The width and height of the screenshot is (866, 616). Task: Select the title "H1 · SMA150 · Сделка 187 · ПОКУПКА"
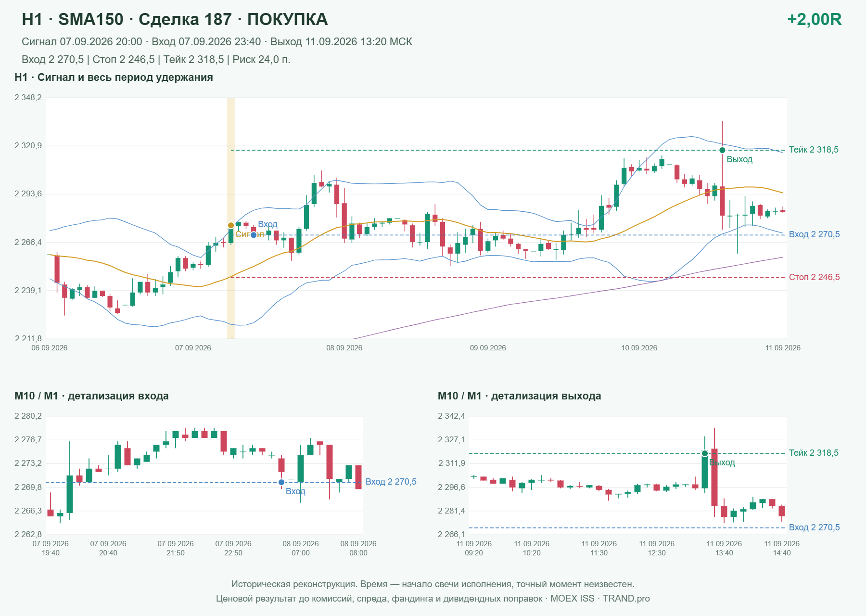point(175,19)
